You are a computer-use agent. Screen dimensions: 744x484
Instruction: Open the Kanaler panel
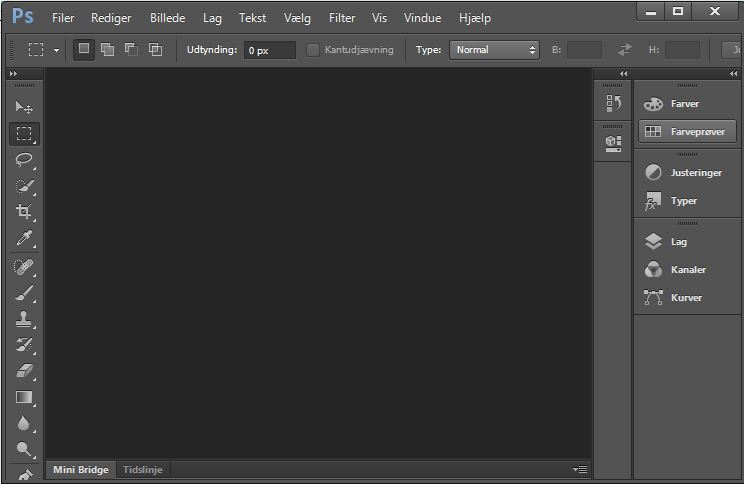pyautogui.click(x=687, y=270)
